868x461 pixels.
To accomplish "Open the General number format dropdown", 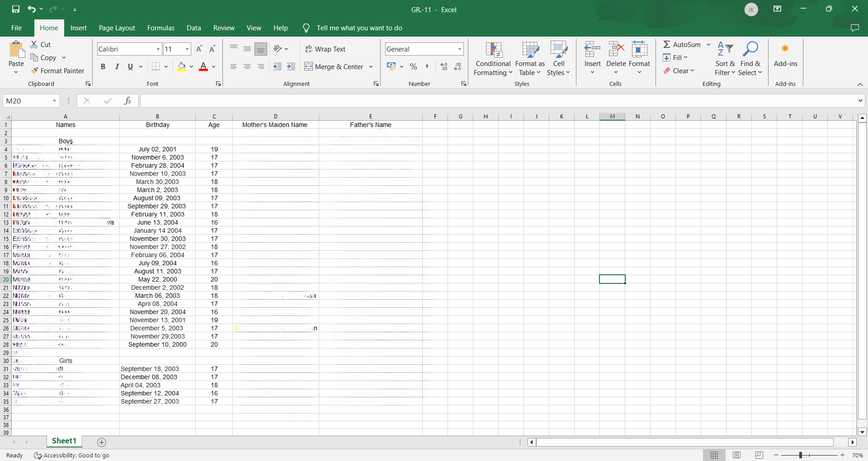I will click(x=460, y=49).
